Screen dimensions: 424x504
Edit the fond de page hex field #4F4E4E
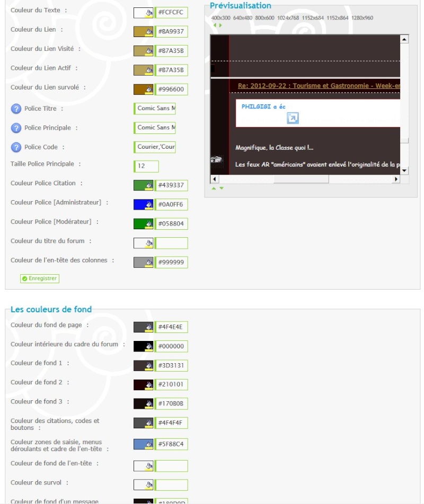coord(171,327)
